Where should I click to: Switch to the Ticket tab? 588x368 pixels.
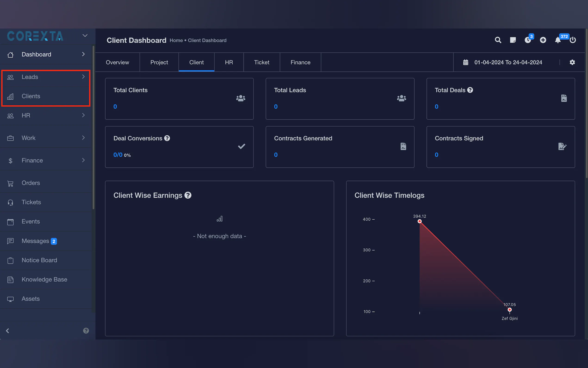(262, 62)
